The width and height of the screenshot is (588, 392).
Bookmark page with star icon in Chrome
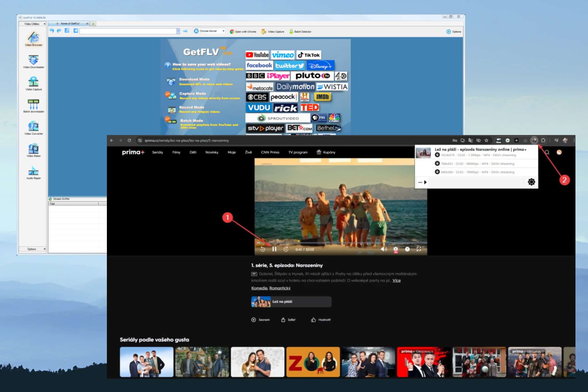point(486,140)
